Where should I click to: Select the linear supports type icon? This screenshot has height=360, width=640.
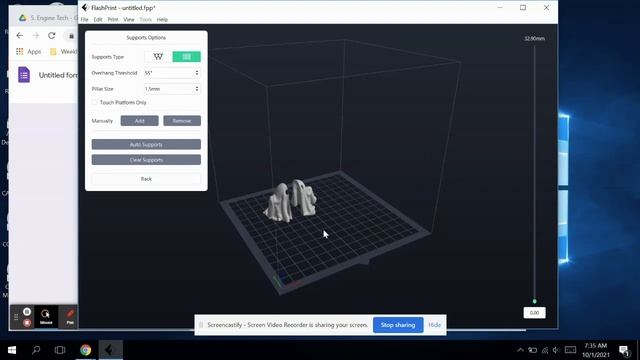187,57
